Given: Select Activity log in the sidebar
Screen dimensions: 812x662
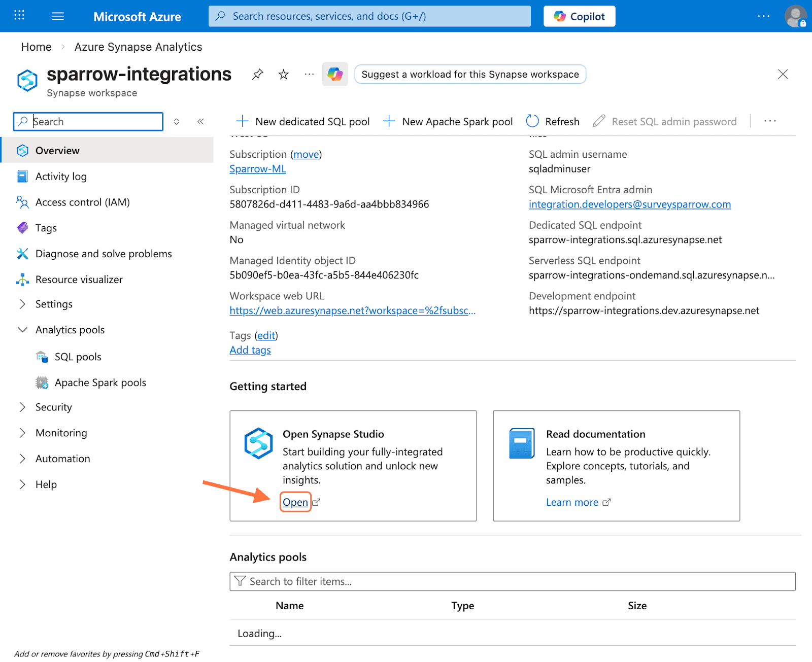Looking at the screenshot, I should (61, 177).
